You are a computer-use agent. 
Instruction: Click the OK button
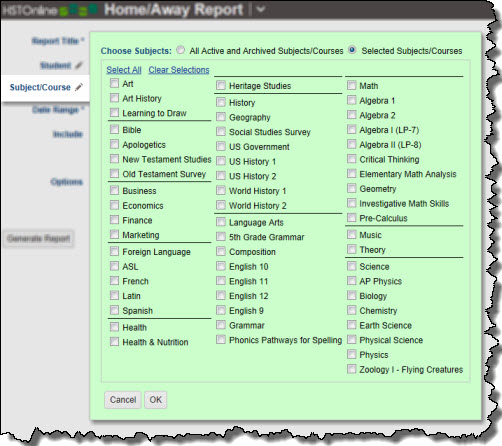[x=155, y=400]
